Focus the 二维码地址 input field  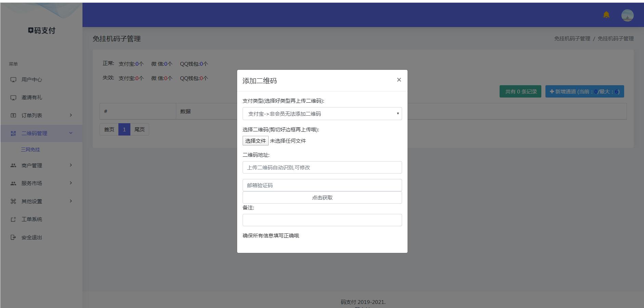pyautogui.click(x=322, y=167)
